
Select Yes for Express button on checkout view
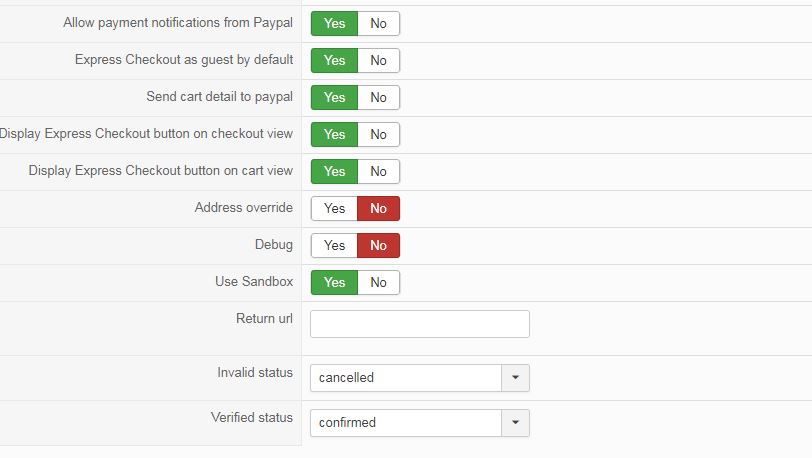tap(334, 134)
